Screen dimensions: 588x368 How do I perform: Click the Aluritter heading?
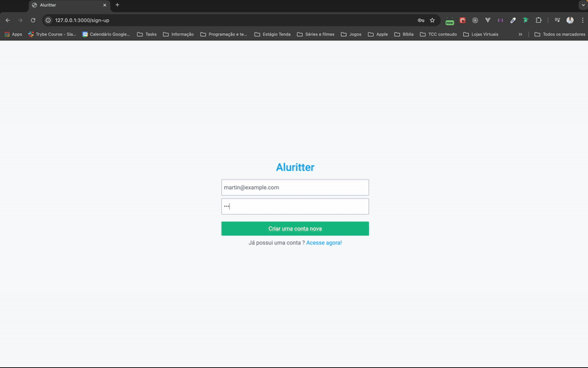tap(295, 167)
